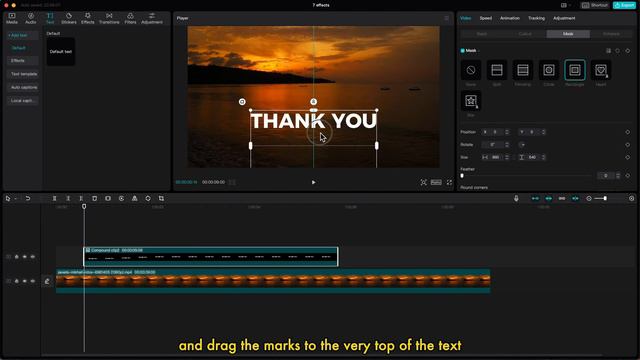
Task: Click the fullscreen icon in the player
Action: [x=449, y=182]
